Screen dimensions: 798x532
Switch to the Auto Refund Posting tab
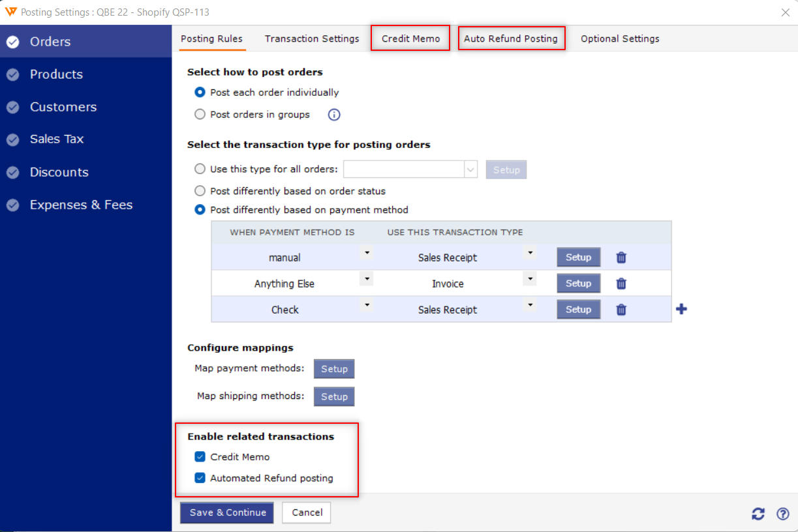tap(511, 38)
